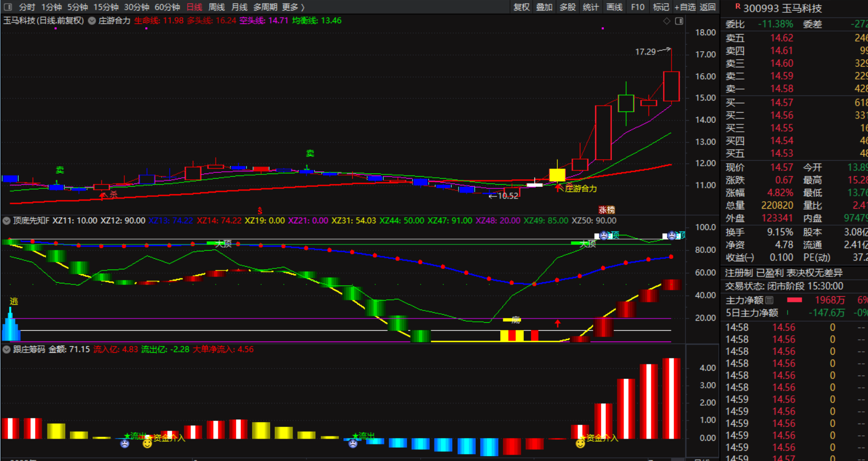Add stock via +自选 button
The width and height of the screenshot is (868, 461).
point(685,7)
